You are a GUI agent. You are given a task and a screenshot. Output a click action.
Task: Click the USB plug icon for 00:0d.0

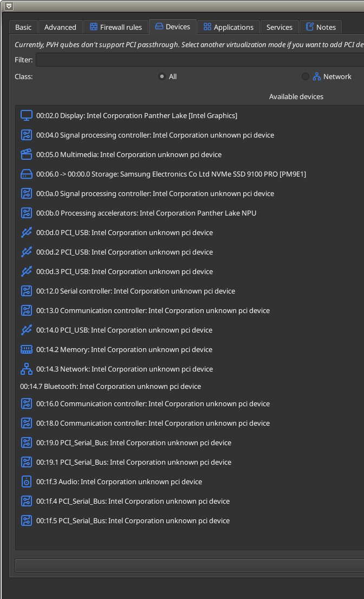tap(27, 232)
